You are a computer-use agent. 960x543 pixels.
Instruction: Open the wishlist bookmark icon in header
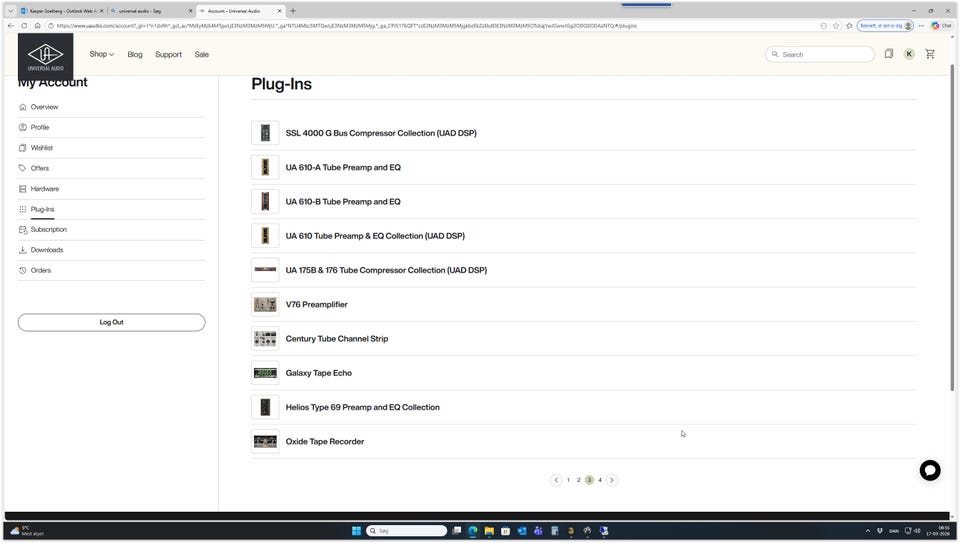888,54
